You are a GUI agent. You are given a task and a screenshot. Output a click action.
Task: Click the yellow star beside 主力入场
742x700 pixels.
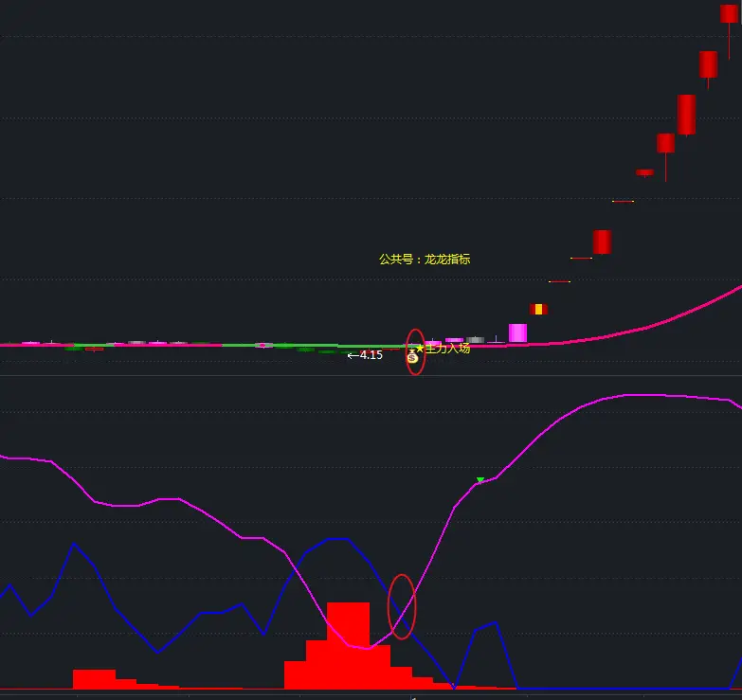click(x=420, y=349)
